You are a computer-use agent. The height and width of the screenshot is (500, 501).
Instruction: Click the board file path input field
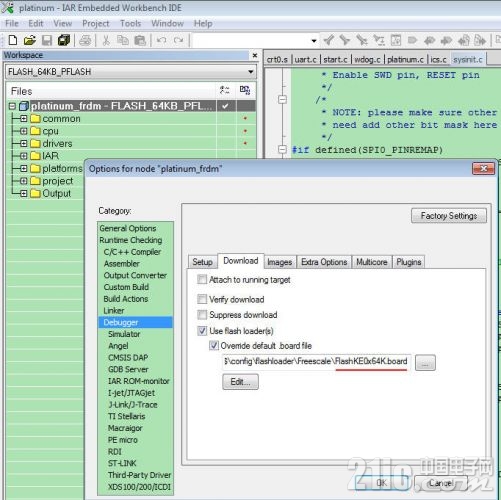[x=317, y=362]
